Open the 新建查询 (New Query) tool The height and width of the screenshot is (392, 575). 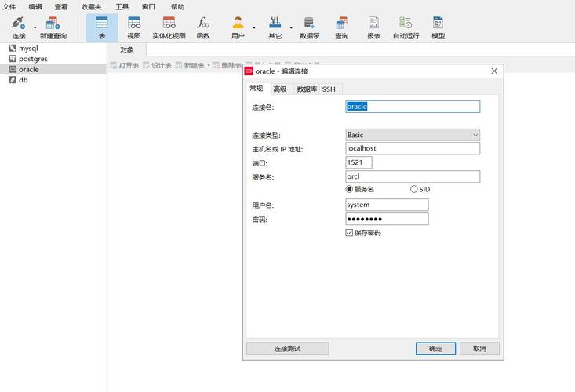(53, 27)
